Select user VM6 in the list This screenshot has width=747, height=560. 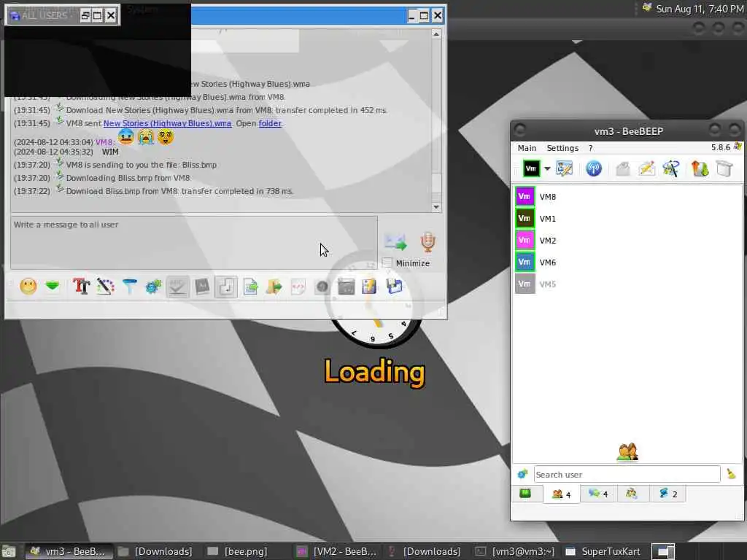click(627, 262)
